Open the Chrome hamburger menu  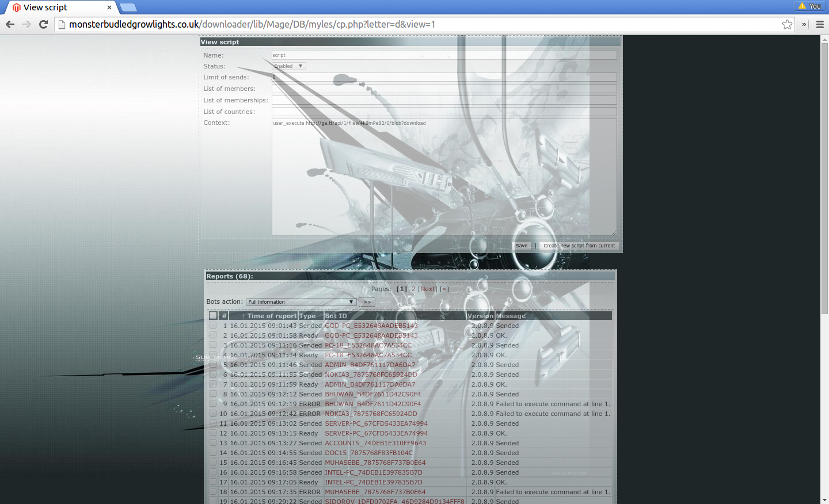(820, 24)
